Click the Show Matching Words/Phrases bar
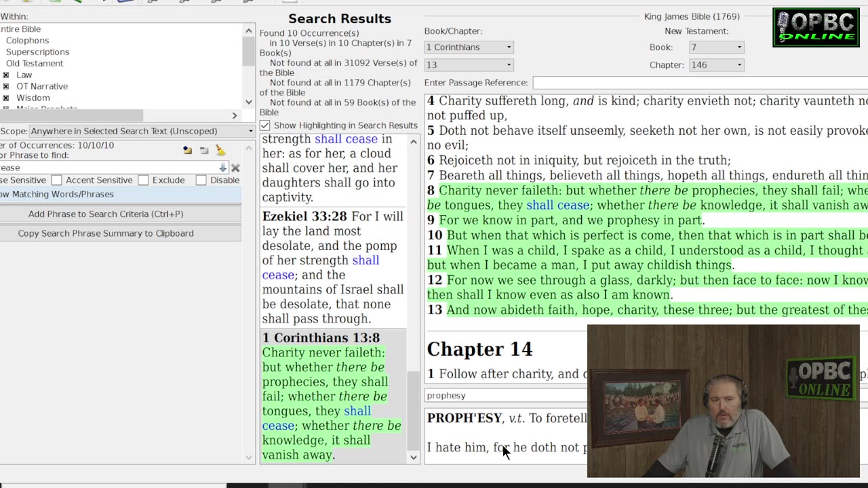868x488 pixels. pyautogui.click(x=120, y=195)
